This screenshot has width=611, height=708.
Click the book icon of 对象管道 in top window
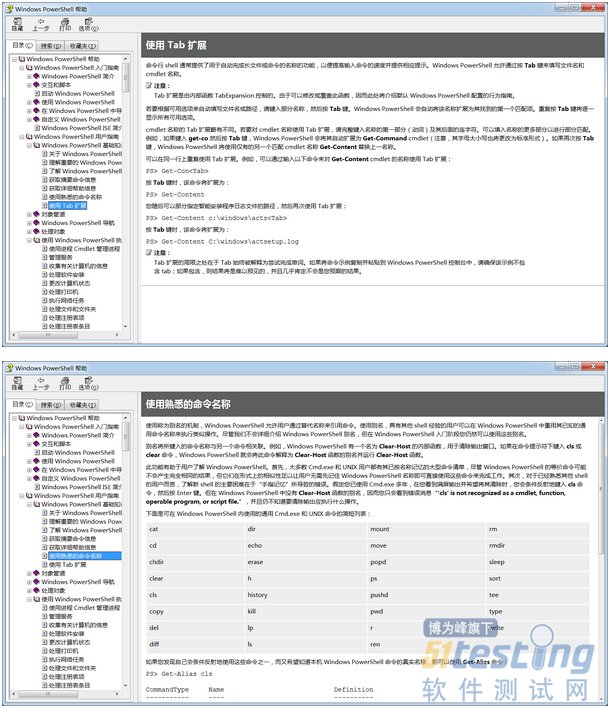click(37, 214)
